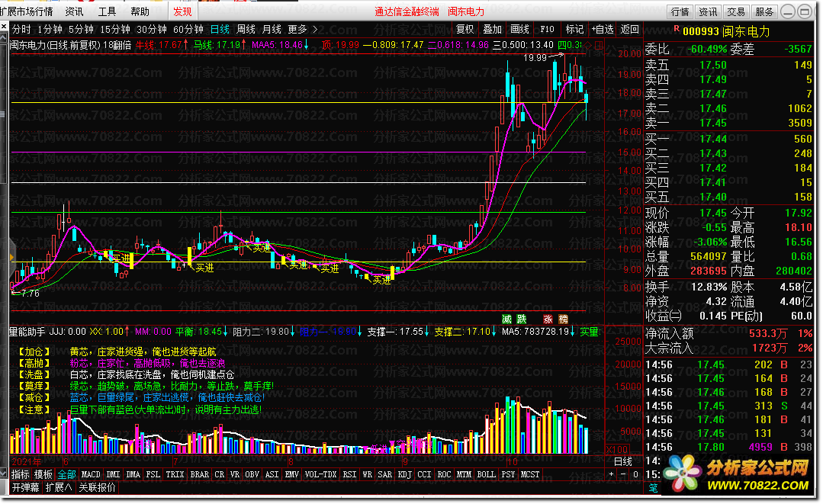Switch indicator to CCI
The image size is (823, 504).
point(424,474)
